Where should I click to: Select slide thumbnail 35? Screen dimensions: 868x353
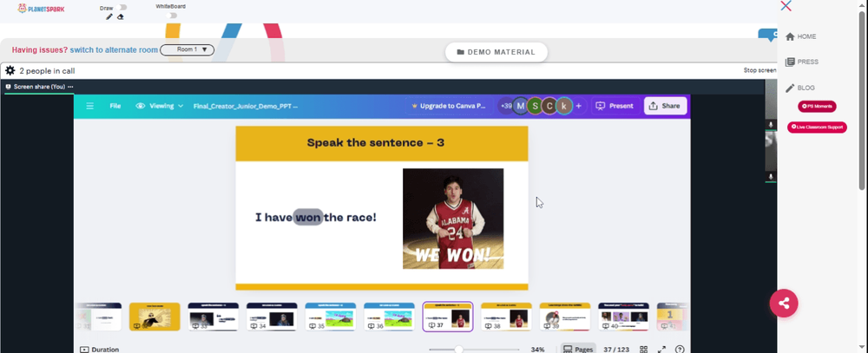click(331, 317)
